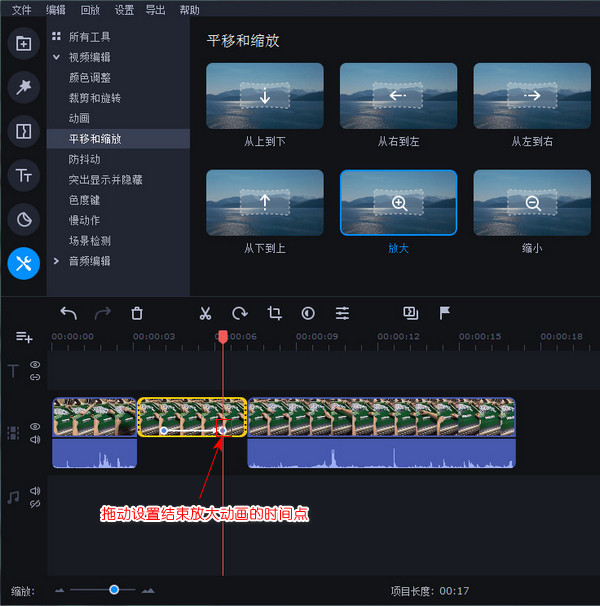Open the stickers clock-shaped sidebar icon
This screenshot has width=600, height=606.
[24, 220]
